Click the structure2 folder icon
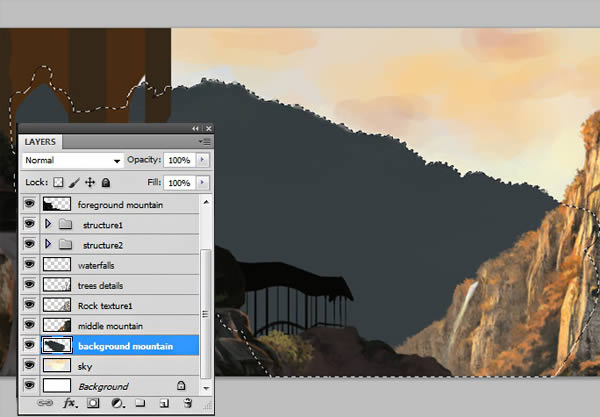The height and width of the screenshot is (417, 600). coord(65,244)
